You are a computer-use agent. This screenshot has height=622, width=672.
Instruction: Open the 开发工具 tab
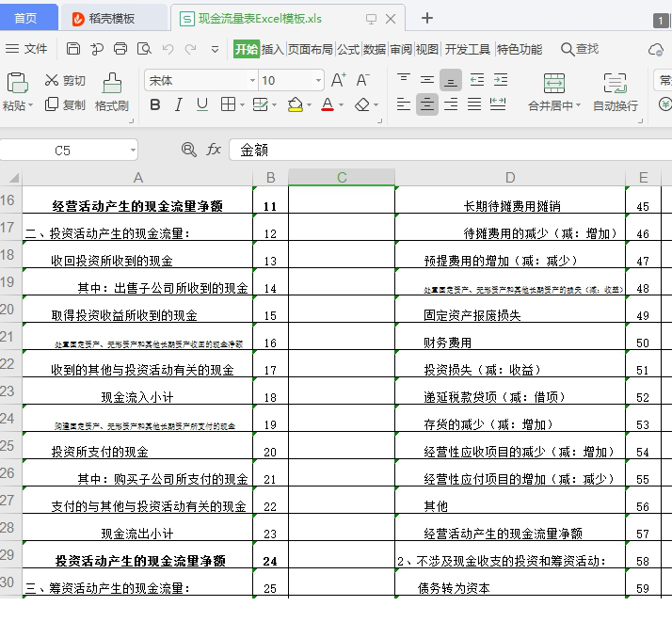coord(467,49)
